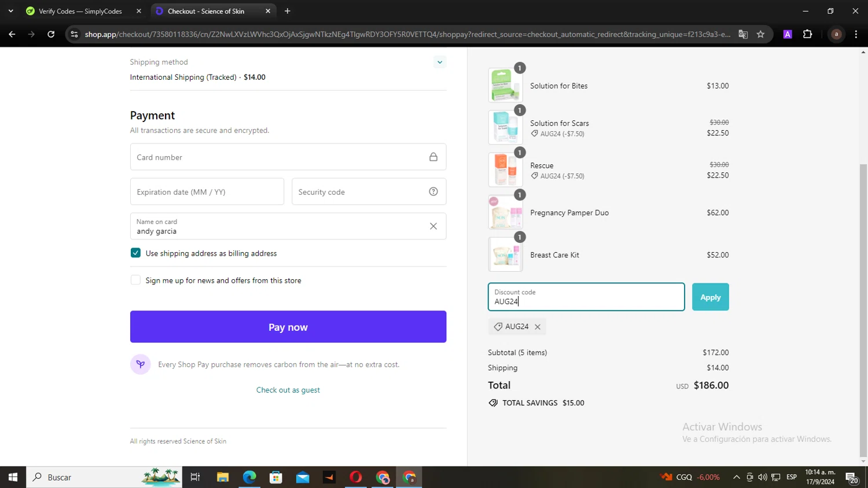Open a new browser tab
The image size is (868, 488).
[288, 11]
